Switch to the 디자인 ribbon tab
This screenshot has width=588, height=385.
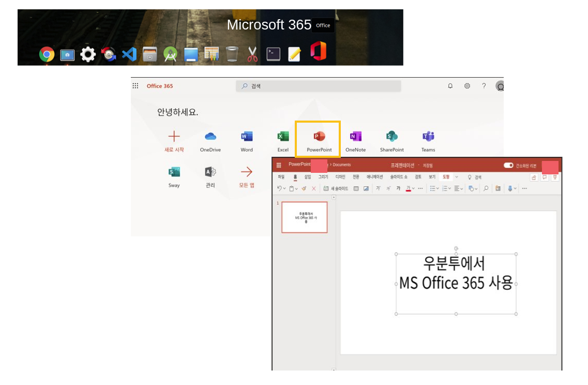[340, 177]
